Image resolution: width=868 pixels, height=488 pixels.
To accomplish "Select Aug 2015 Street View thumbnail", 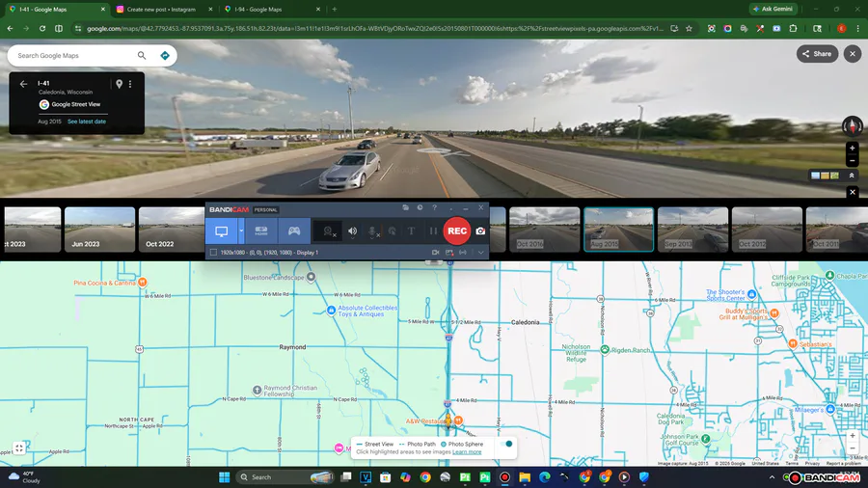I will pos(618,230).
